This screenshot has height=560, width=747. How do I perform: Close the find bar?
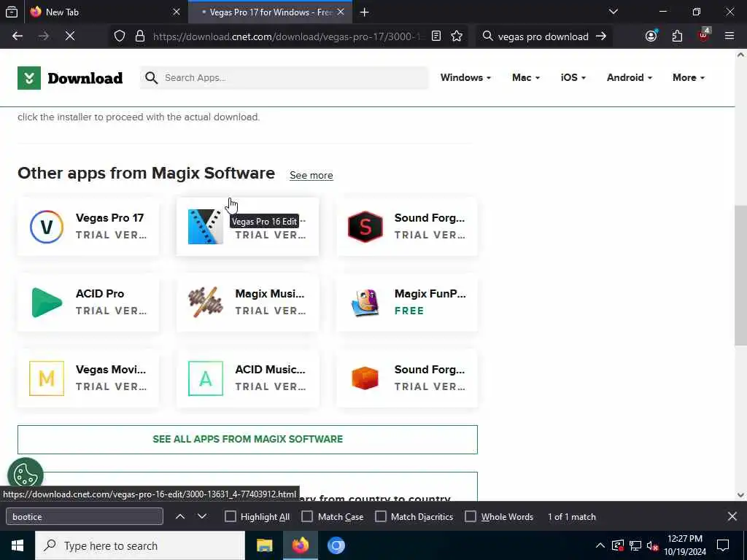732,516
